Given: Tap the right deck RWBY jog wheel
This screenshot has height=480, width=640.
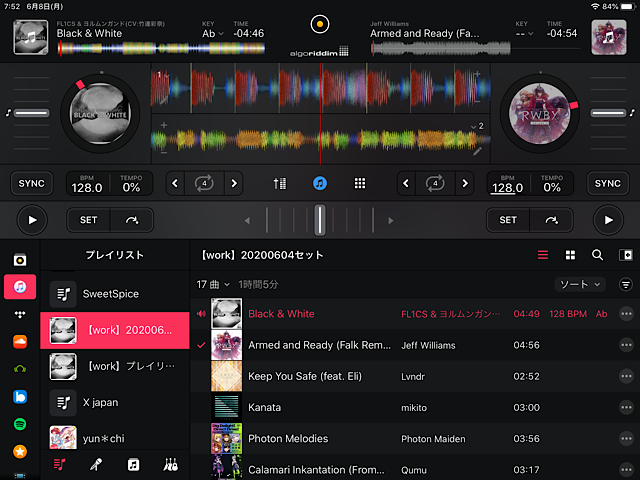Looking at the screenshot, I should [540, 114].
